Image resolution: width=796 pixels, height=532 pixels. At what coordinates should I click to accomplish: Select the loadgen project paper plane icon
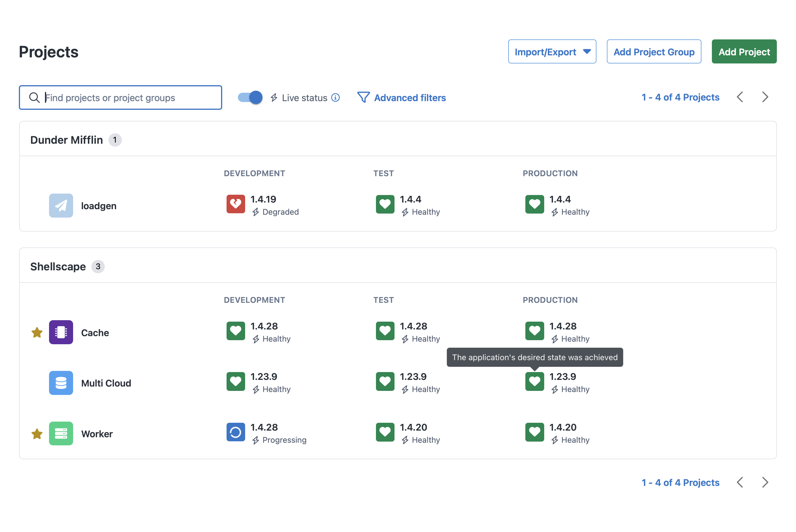click(x=61, y=205)
